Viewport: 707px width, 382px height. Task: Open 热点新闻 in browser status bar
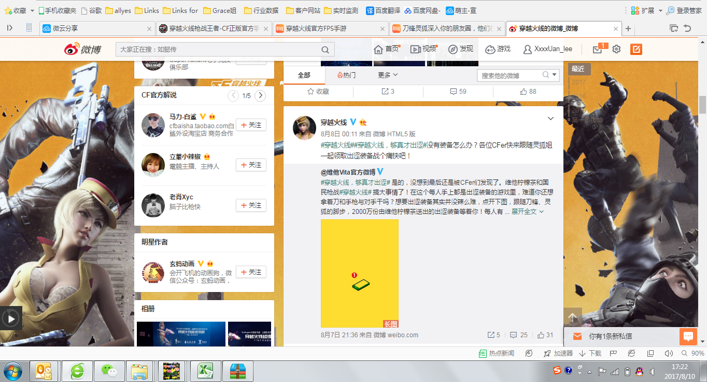(x=496, y=353)
